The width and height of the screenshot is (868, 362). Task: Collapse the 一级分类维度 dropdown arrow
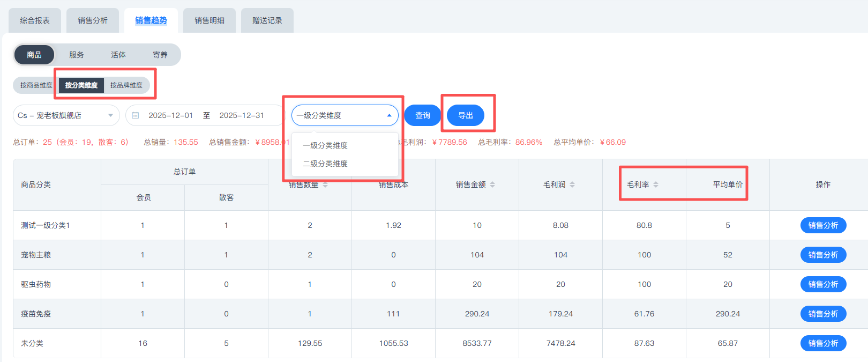point(389,115)
